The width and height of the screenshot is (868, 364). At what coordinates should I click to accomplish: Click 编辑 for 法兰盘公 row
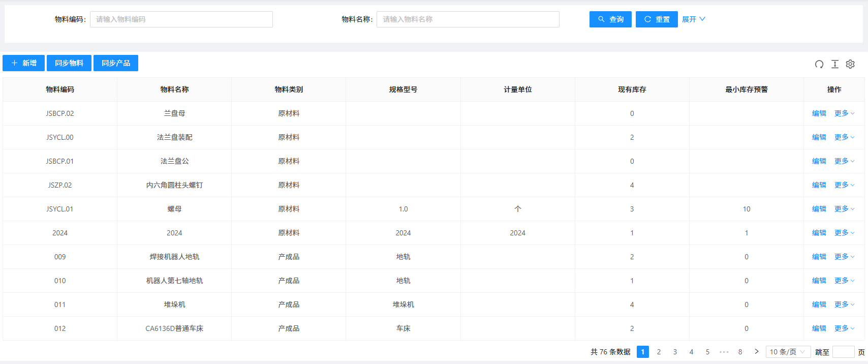pyautogui.click(x=819, y=161)
